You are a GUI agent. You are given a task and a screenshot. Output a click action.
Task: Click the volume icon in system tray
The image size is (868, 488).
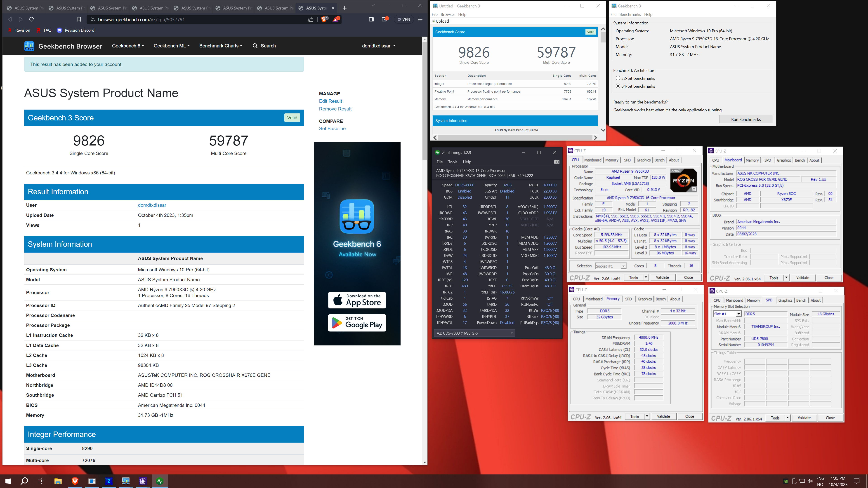pos(810,481)
